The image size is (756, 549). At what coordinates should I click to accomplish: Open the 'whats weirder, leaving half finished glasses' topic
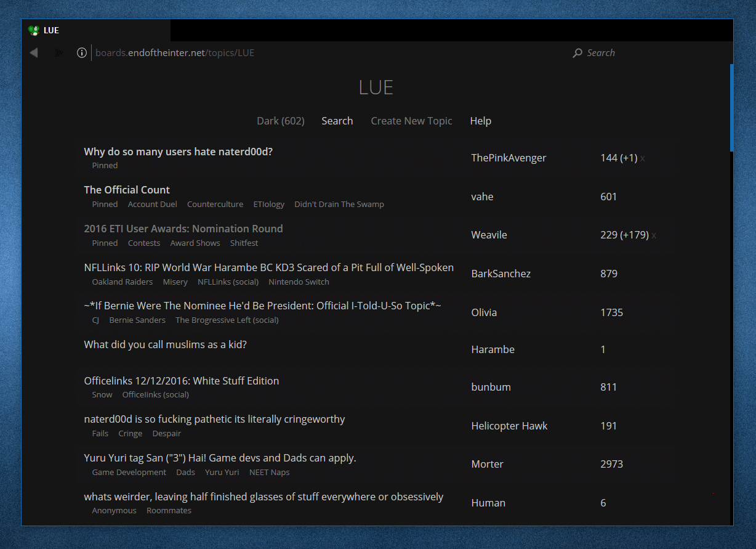tap(264, 497)
